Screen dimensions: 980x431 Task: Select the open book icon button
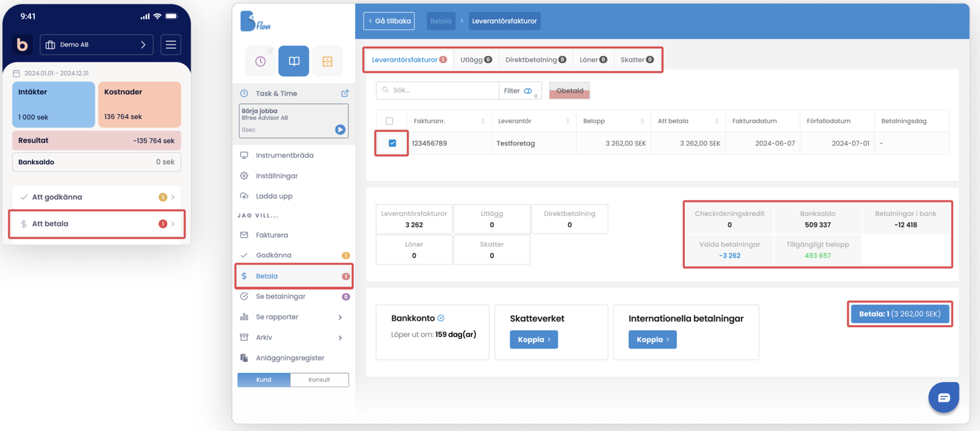tap(294, 61)
